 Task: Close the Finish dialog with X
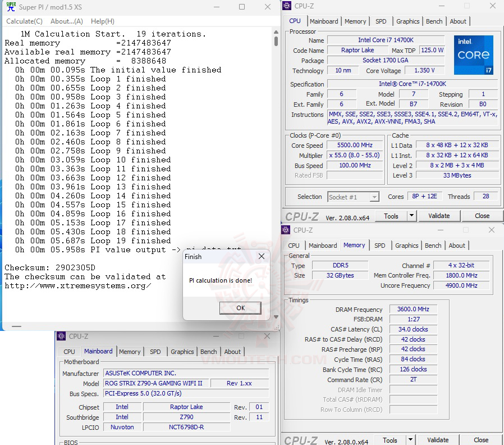(262, 256)
